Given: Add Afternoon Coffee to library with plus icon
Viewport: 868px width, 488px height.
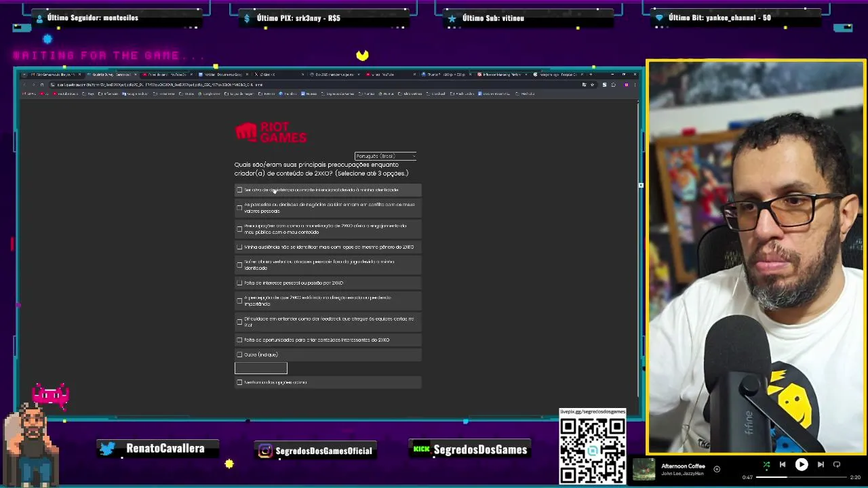Looking at the screenshot, I should [717, 468].
